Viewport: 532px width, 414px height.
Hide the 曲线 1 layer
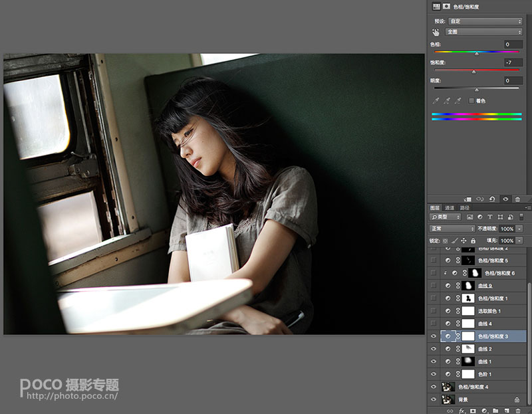coord(434,362)
